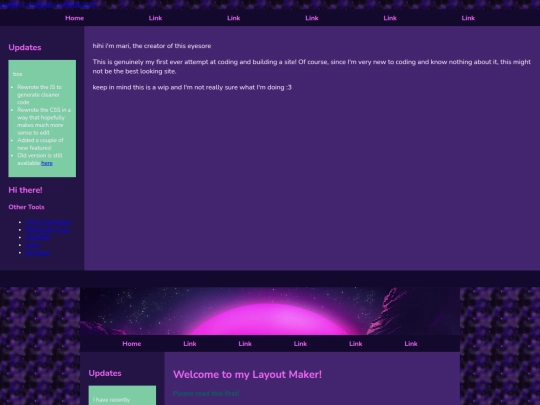Click the fourth Link item in top navigation
Screen dimensions: 540x405
[x=390, y=18]
